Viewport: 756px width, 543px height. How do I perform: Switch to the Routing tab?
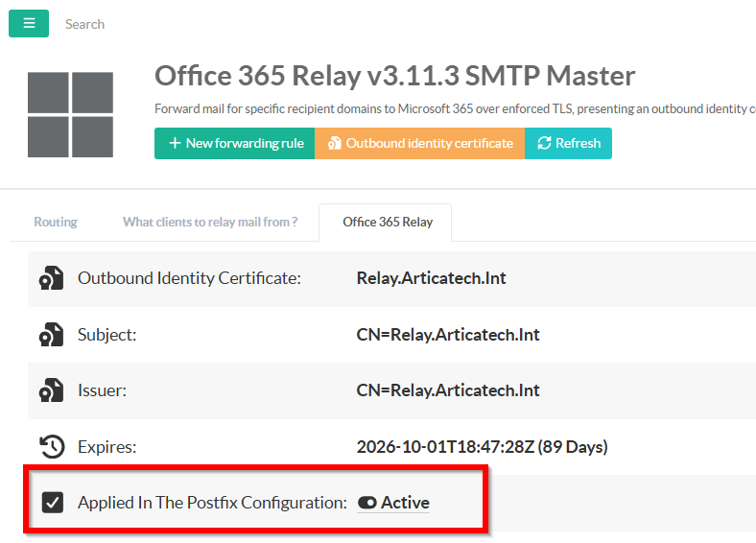tap(56, 222)
